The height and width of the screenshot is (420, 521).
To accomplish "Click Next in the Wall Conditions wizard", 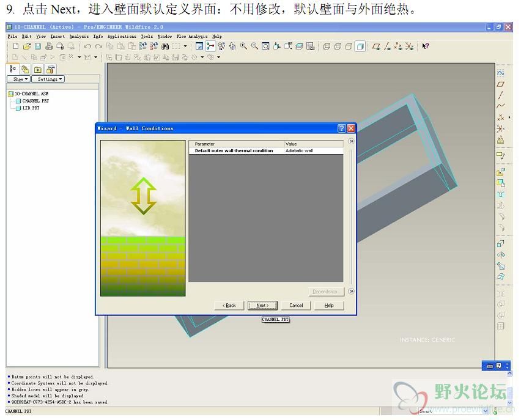I will (262, 305).
